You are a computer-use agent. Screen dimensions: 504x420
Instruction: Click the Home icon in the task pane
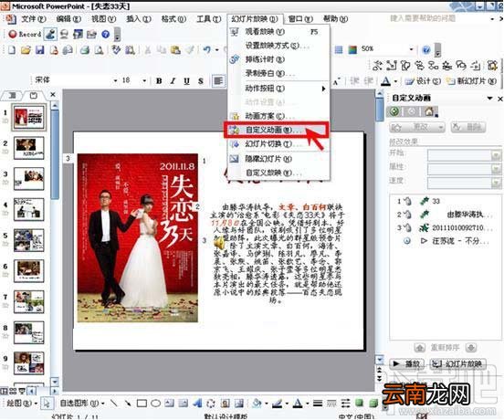point(429,111)
